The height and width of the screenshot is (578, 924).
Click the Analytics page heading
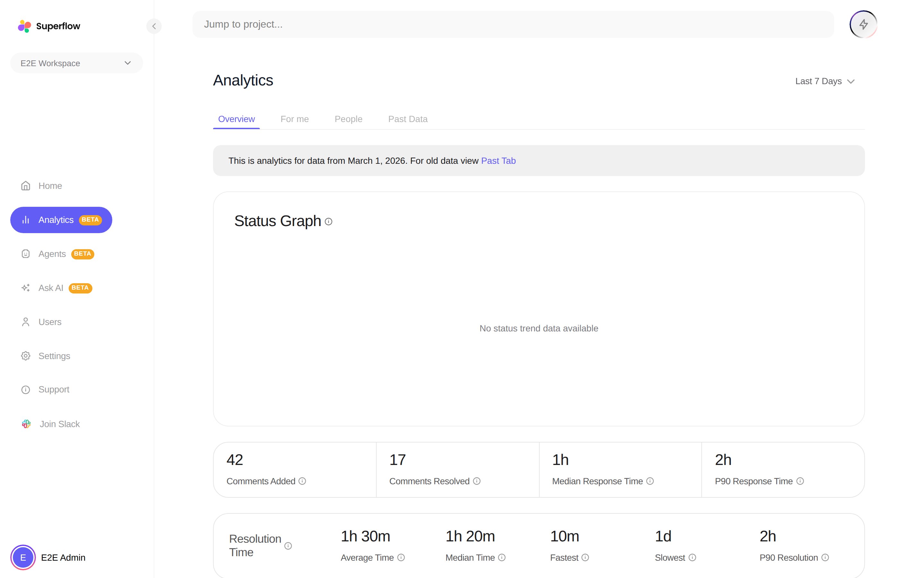pyautogui.click(x=243, y=80)
